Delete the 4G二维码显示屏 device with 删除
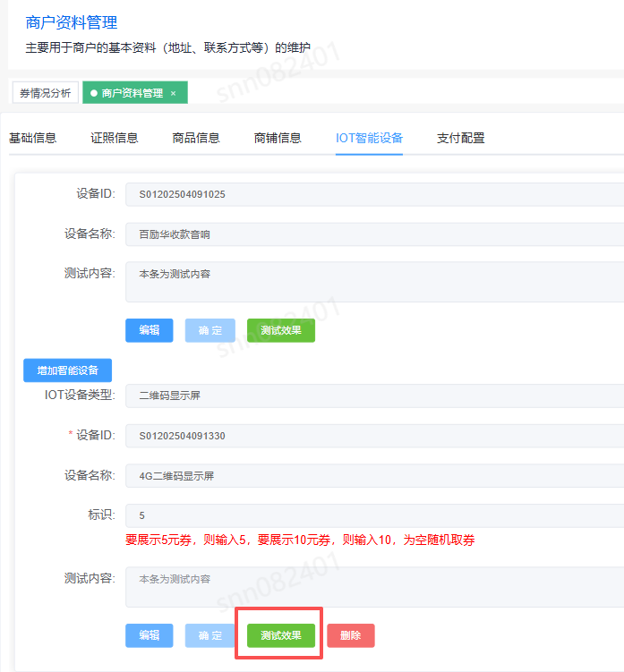The image size is (624, 672). click(350, 635)
